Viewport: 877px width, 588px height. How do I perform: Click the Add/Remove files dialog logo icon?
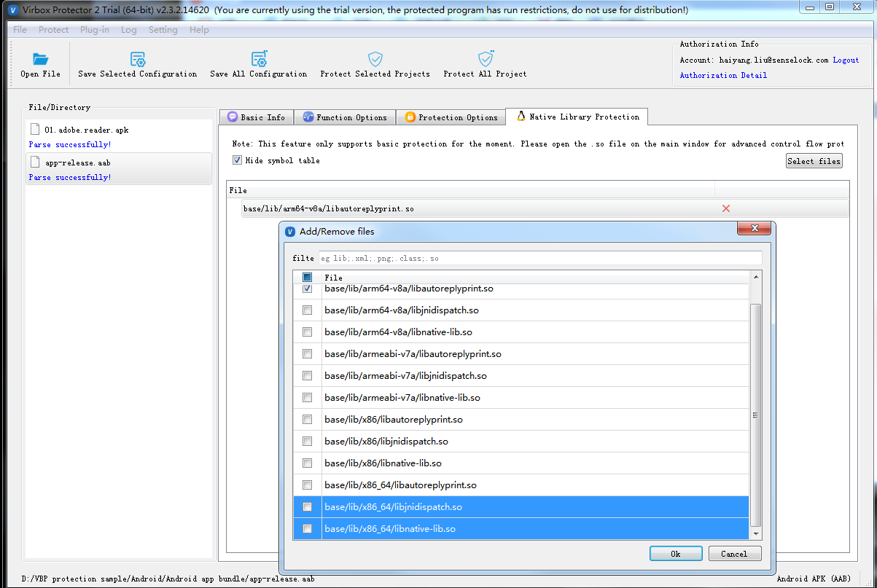click(290, 231)
